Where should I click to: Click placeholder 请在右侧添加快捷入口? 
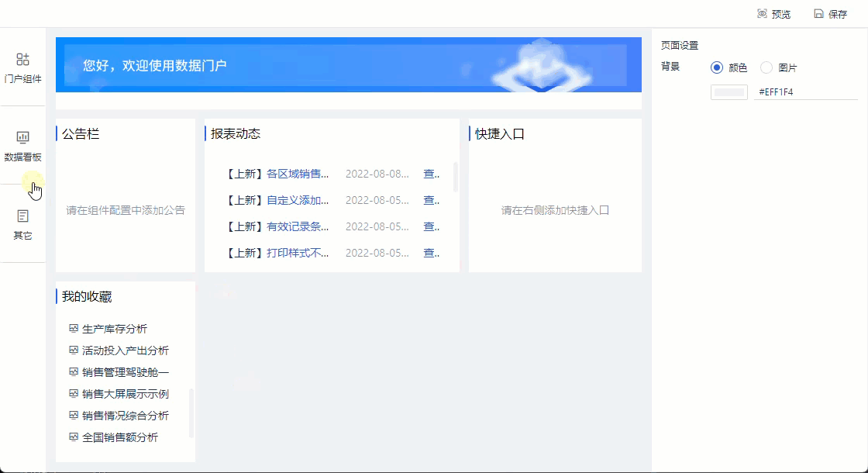pyautogui.click(x=555, y=210)
